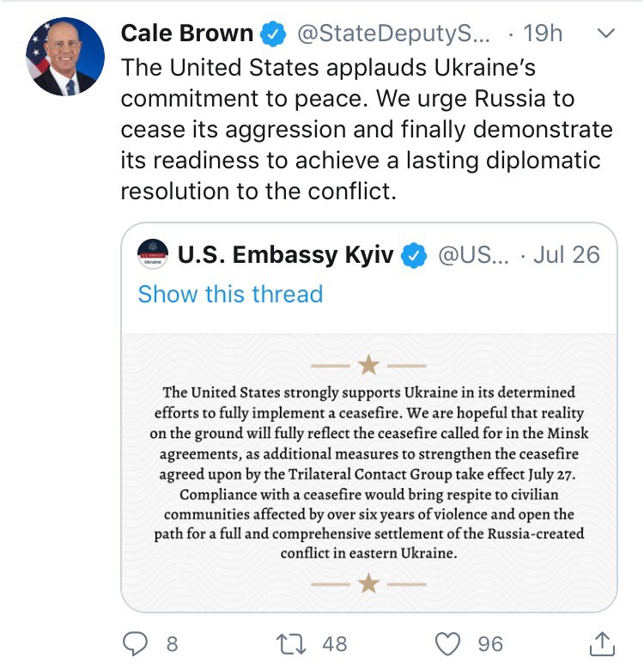Click U.S. Embassy Kyiv verified badge
Image resolution: width=644 pixels, height=664 pixels.
tap(416, 255)
